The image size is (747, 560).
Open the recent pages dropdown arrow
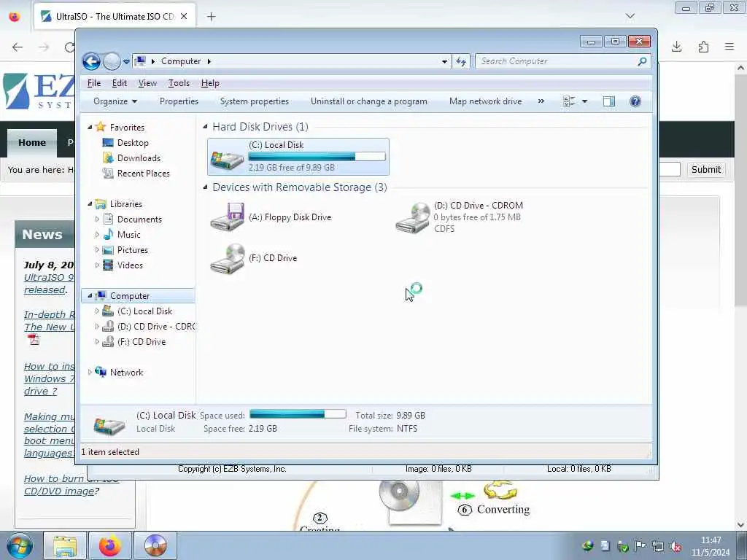(126, 62)
